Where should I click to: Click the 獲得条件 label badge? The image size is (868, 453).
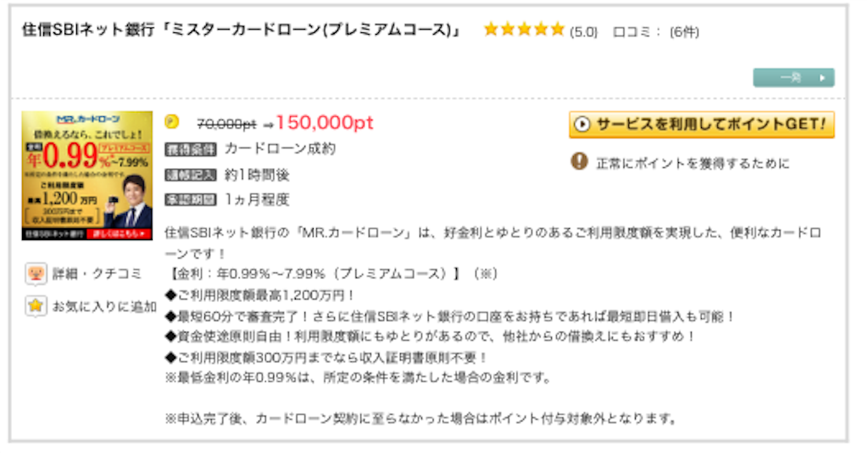(191, 149)
